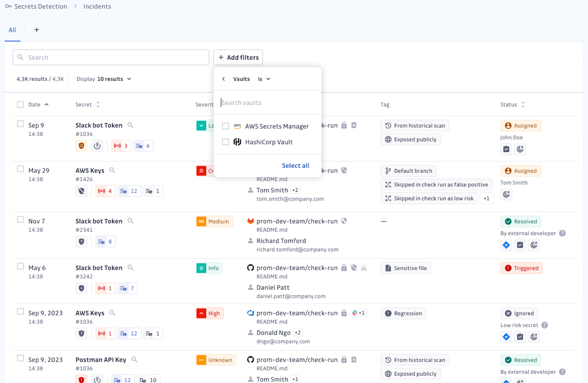This screenshot has width=588, height=383.
Task: Focus the main Search field
Action: coord(111,57)
